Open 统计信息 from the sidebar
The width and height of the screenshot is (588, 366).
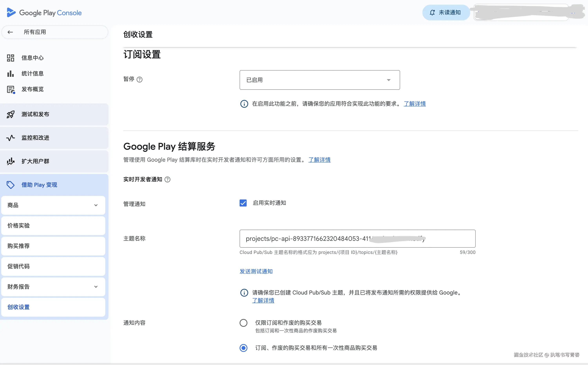coord(32,73)
